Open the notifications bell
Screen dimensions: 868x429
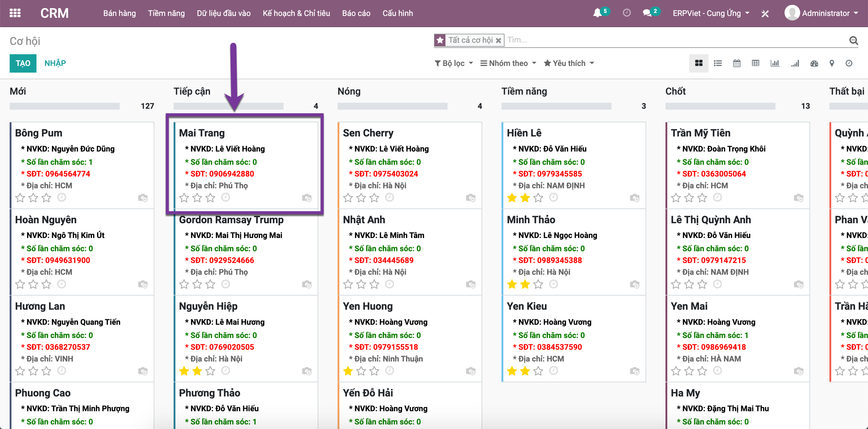pos(597,13)
